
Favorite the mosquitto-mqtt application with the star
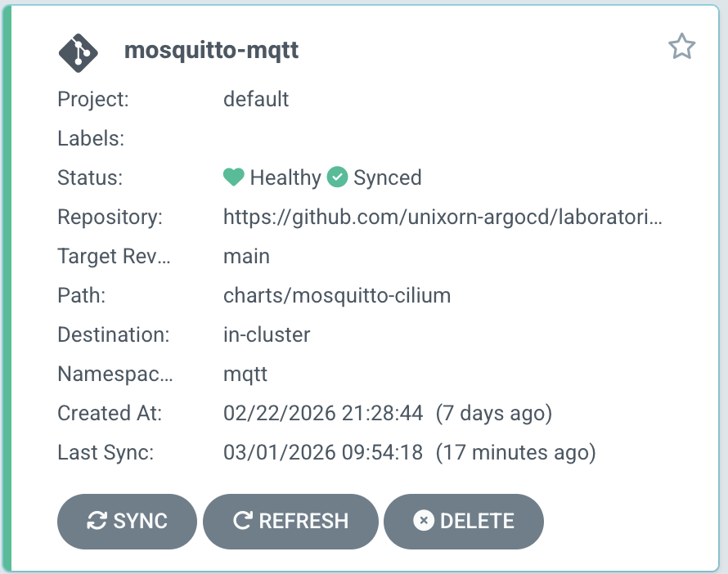pyautogui.click(x=681, y=47)
